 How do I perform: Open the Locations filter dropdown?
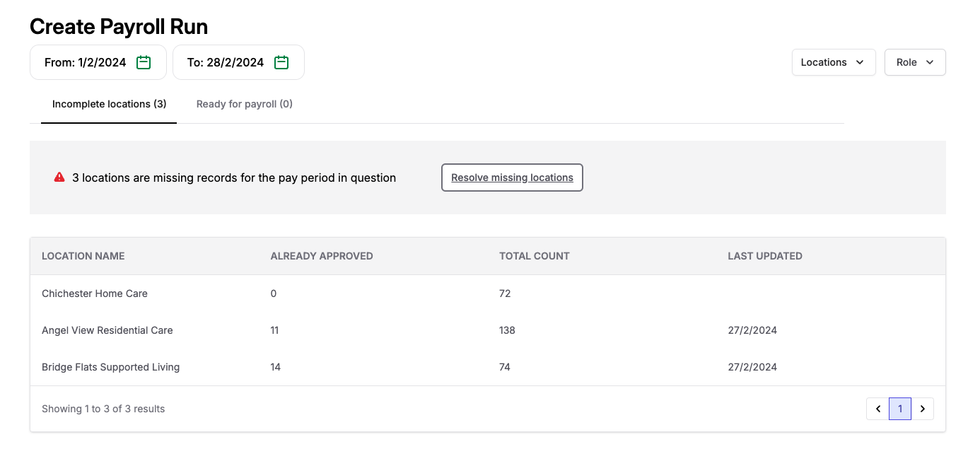click(834, 62)
